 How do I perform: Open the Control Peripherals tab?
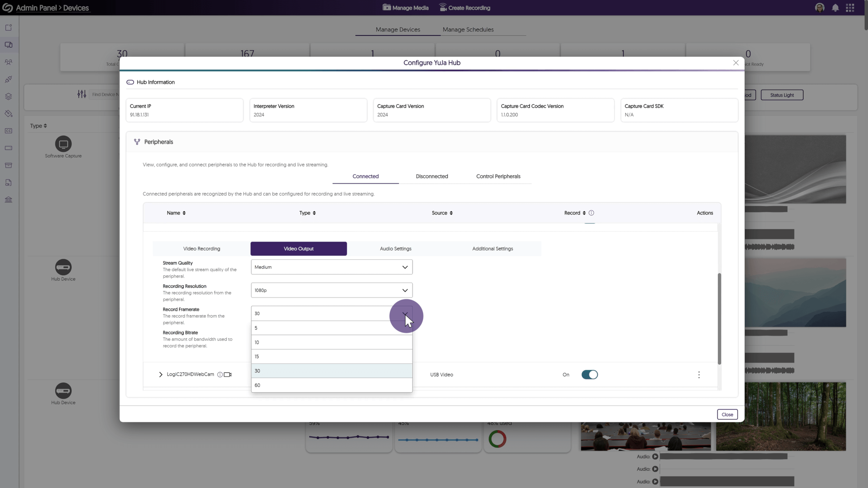coord(498,176)
